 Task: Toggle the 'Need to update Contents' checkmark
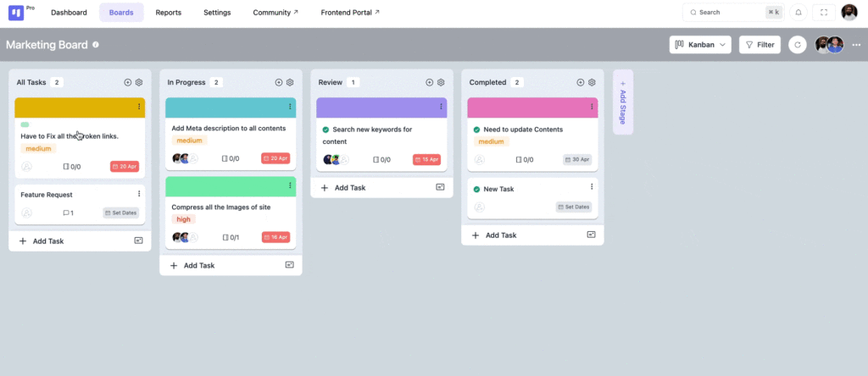pyautogui.click(x=476, y=130)
